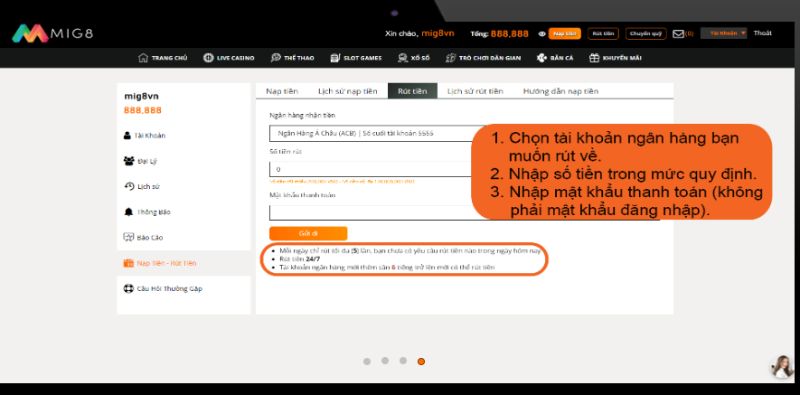Viewport: 800px width, 395px height.
Task: Click the Thoát logout link
Action: 763,33
